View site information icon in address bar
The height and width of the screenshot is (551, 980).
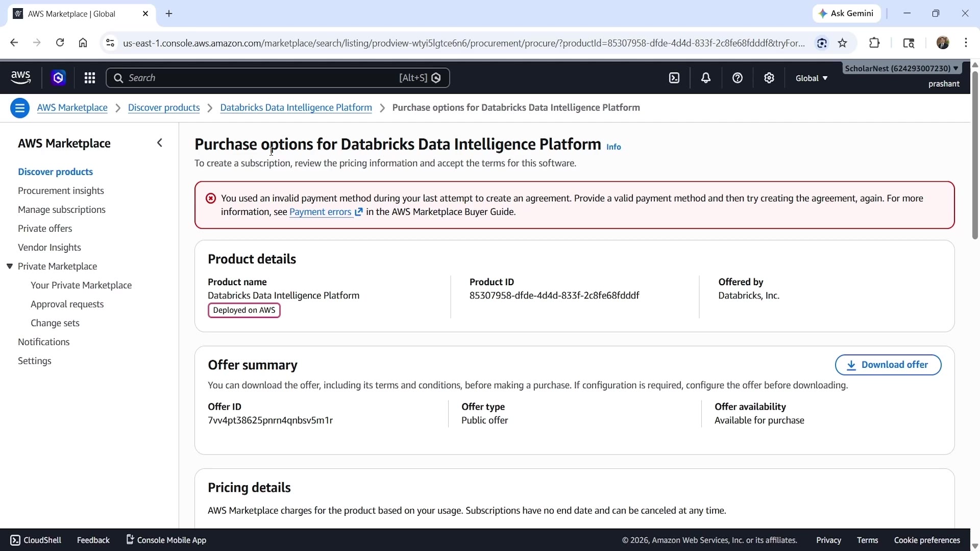(x=110, y=43)
